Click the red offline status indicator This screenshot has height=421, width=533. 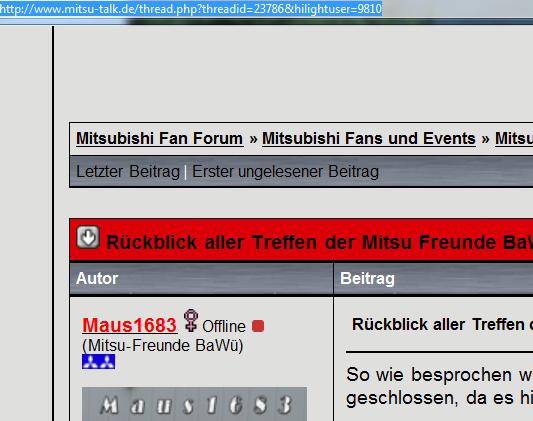pos(258,326)
